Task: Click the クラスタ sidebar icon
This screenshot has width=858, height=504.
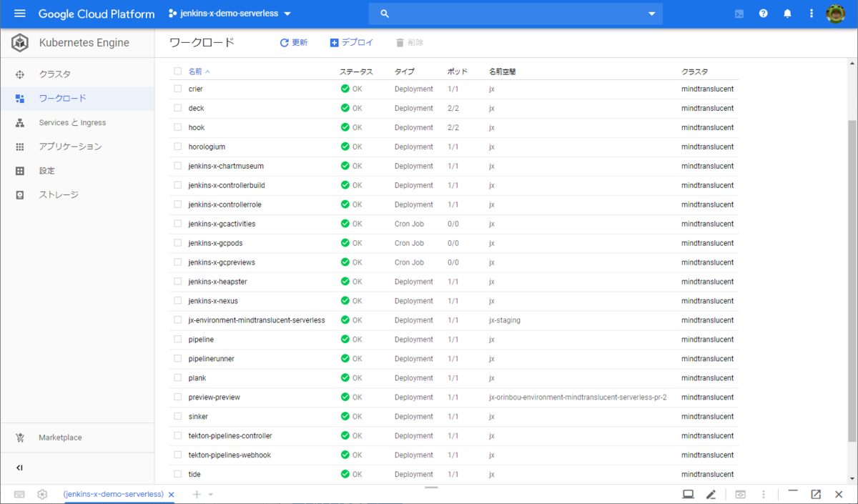Action: [x=20, y=74]
